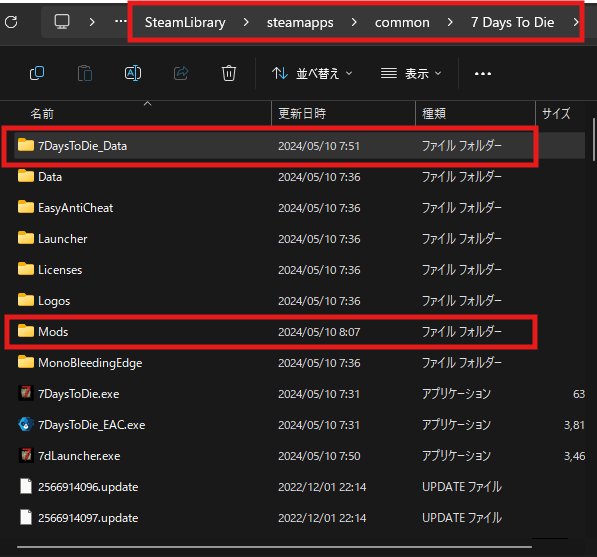Screen dimensions: 597x557
Task: Sort by the 更新日時 column header
Action: tap(343, 113)
